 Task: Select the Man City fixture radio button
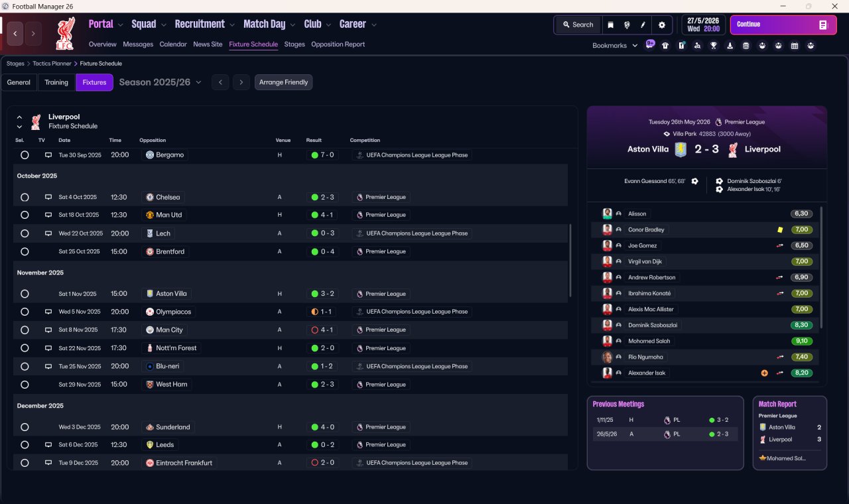pyautogui.click(x=25, y=330)
